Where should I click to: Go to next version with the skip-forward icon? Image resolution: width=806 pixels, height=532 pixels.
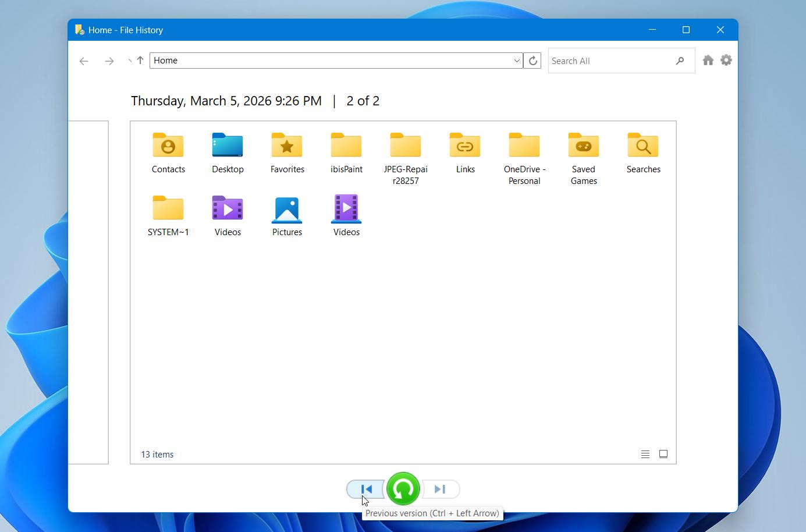[440, 489]
